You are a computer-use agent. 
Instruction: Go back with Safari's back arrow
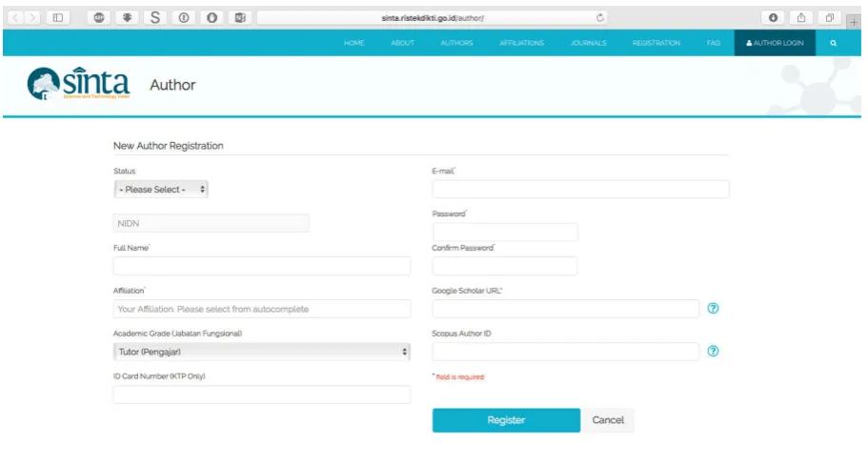pyautogui.click(x=15, y=18)
